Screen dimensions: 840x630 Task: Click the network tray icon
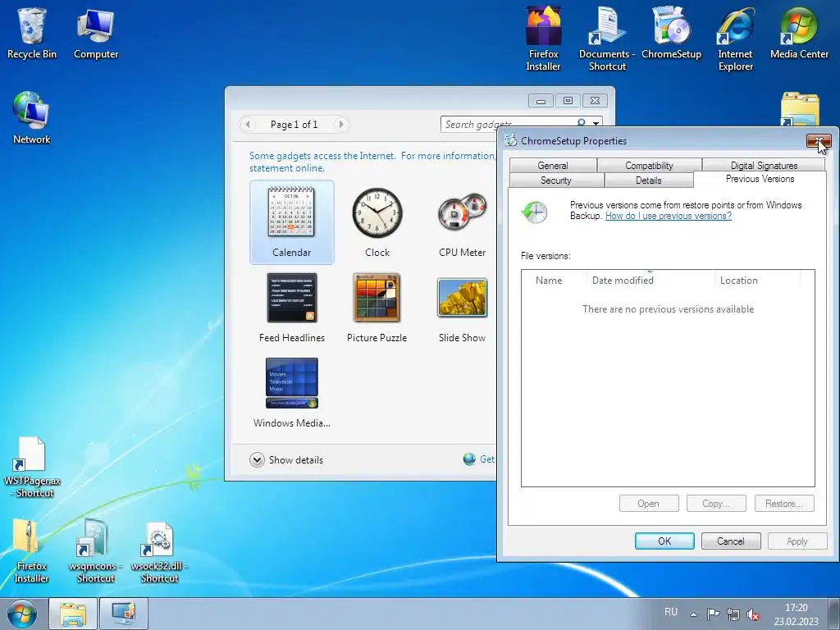pos(733,614)
